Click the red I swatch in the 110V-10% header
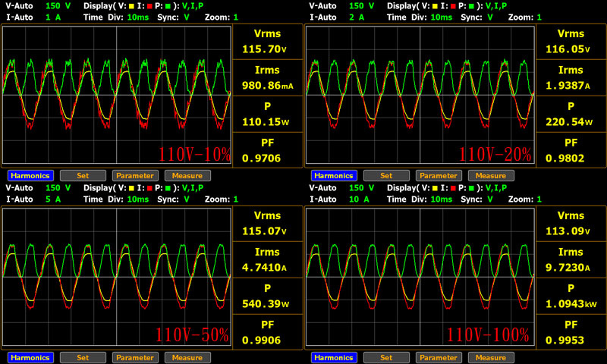Viewport: 607px width, 364px height. tap(149, 6)
